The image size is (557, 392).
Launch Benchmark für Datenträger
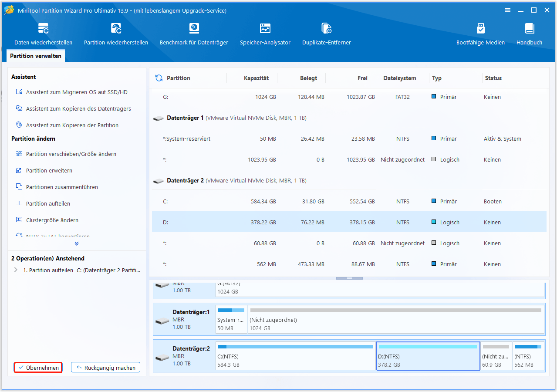pos(194,34)
